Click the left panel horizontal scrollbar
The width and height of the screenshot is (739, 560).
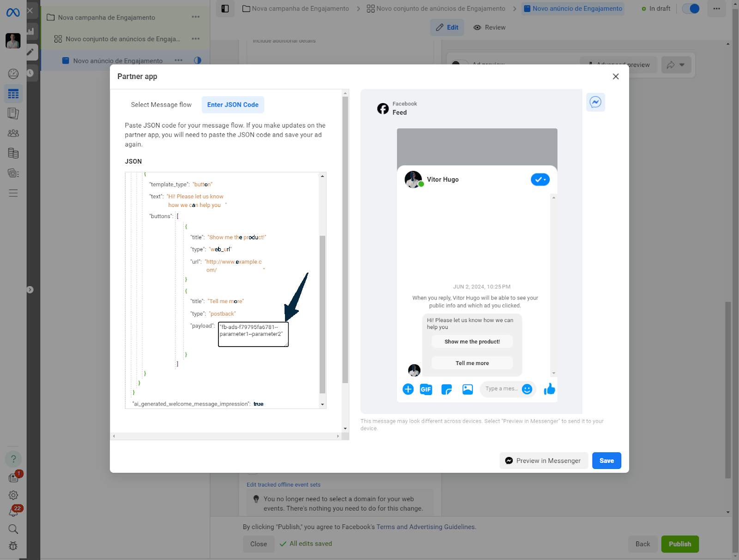226,436
